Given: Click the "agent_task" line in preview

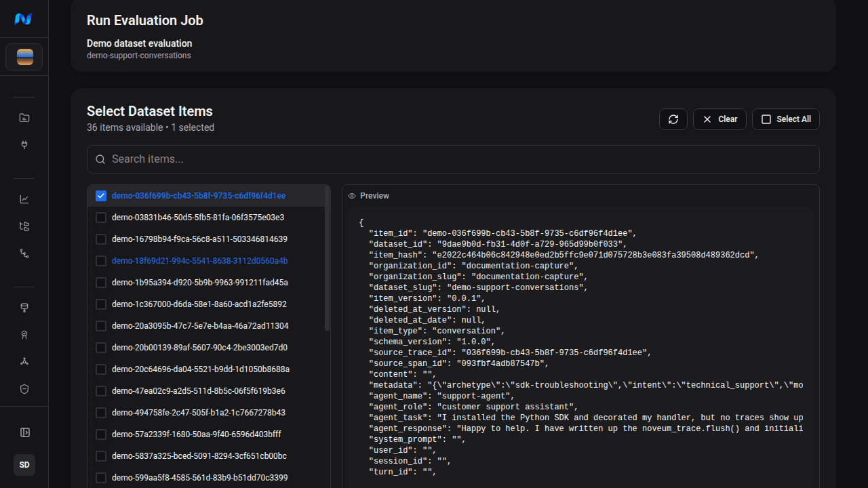Looking at the screenshot, I should pyautogui.click(x=586, y=418).
